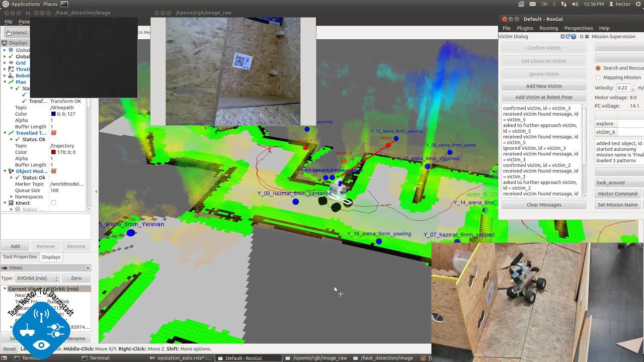644x362 pixels.
Task: Select the Interact tool in rviz
Action: tap(17, 33)
